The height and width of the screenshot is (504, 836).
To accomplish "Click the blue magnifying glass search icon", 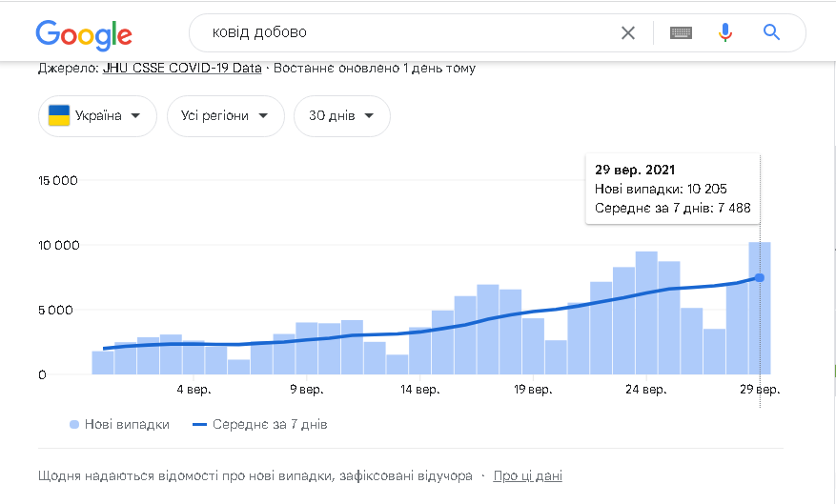I will 772,33.
